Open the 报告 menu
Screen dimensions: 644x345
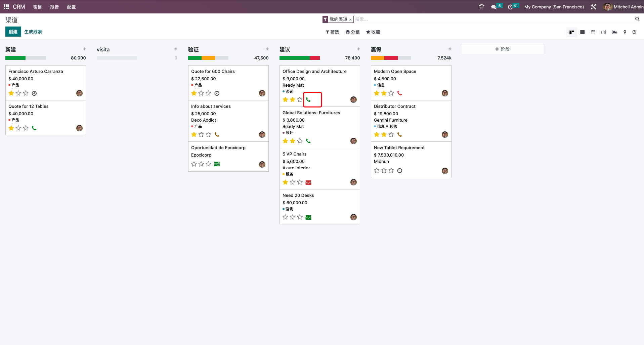click(x=54, y=7)
